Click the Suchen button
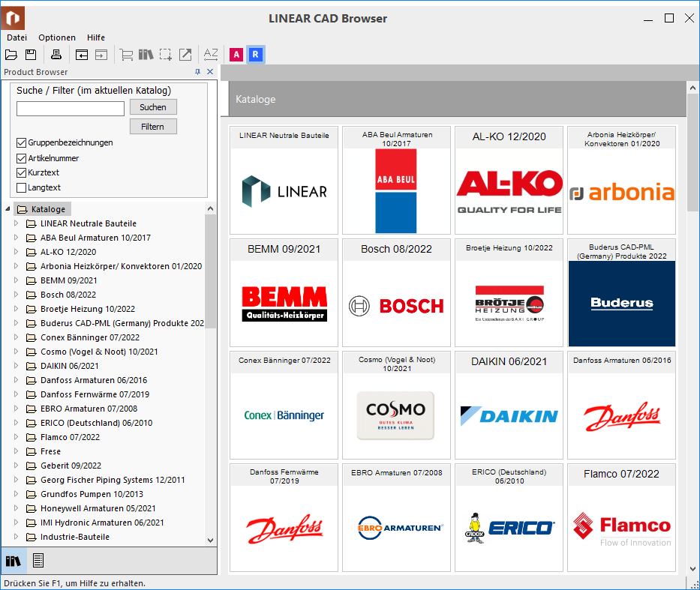The width and height of the screenshot is (700, 590). [x=153, y=107]
